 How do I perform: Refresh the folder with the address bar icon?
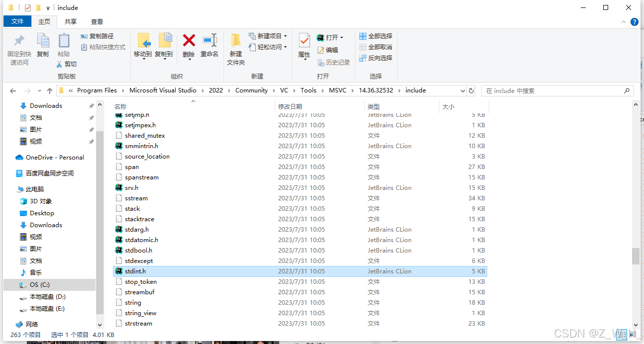coord(471,90)
